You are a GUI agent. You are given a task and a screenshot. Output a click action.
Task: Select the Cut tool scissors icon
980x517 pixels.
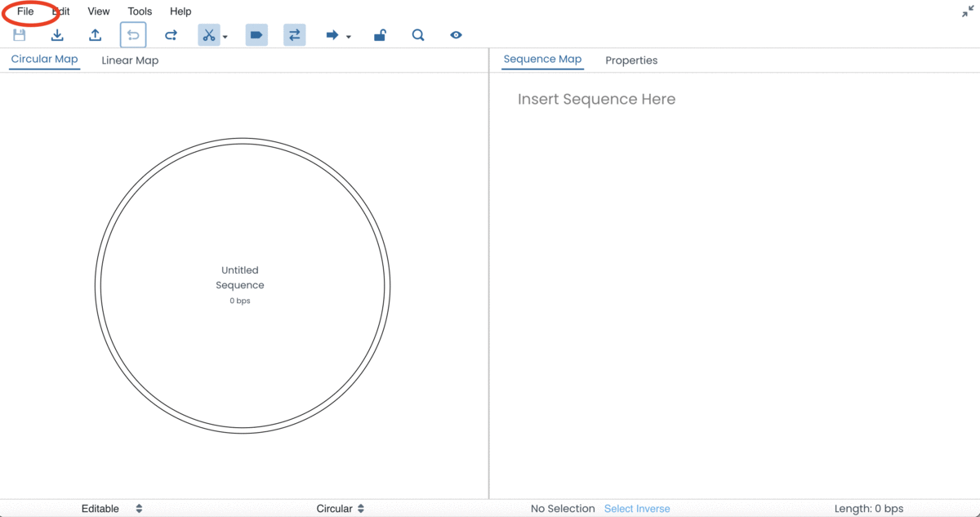[209, 34]
